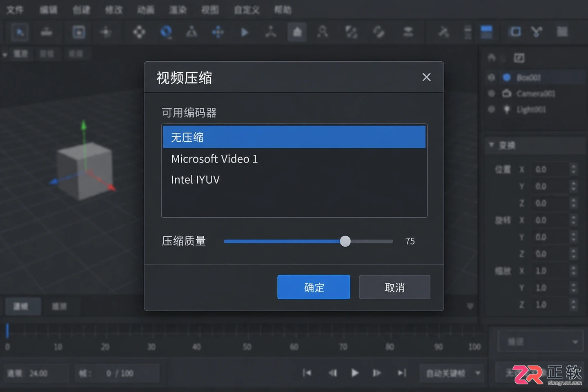The width and height of the screenshot is (588, 392).
Task: Jump to the first frame
Action: click(307, 373)
